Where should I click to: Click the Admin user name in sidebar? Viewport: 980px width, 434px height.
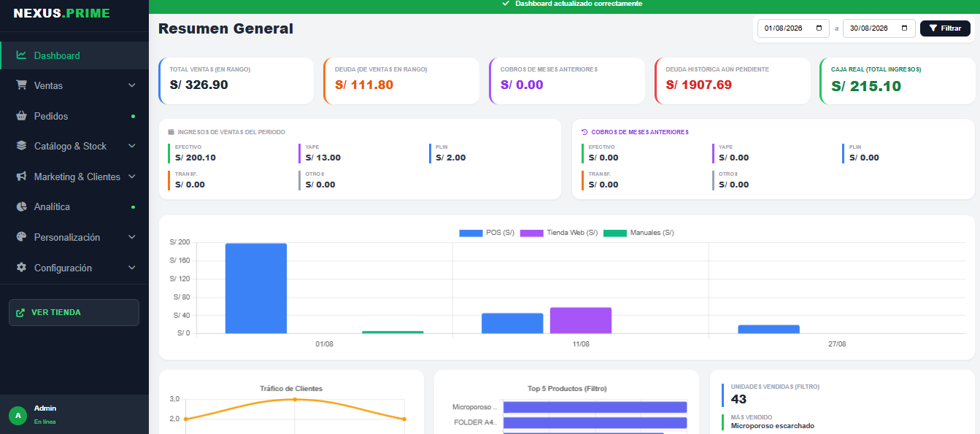tap(45, 408)
